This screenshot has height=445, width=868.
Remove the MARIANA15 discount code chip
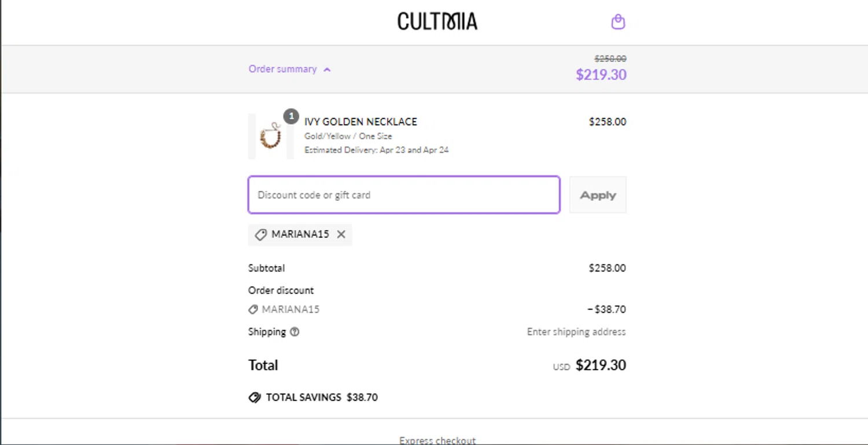tap(341, 234)
